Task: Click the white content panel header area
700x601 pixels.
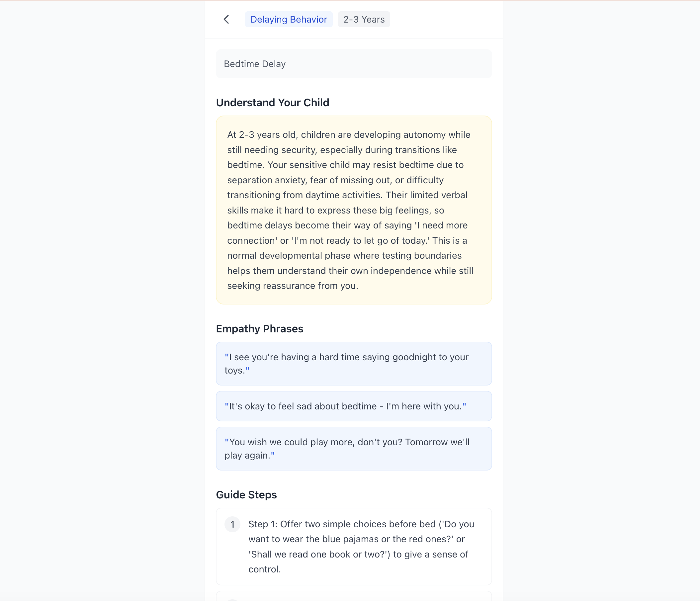Action: click(x=439, y=19)
